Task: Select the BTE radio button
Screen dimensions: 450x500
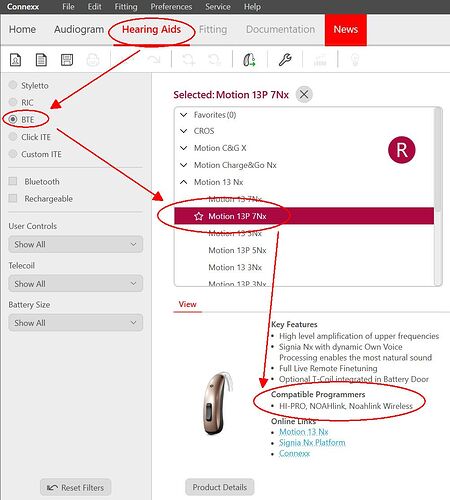Action: click(x=13, y=119)
